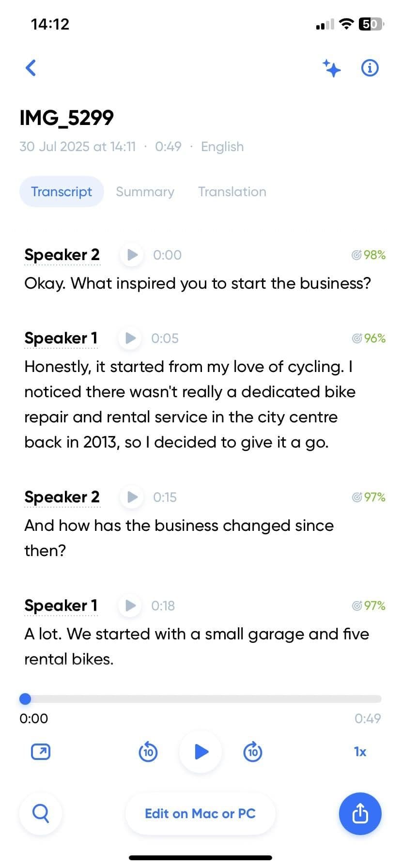Switch to the Translation tab
This screenshot has width=401, height=868.
[x=232, y=192]
